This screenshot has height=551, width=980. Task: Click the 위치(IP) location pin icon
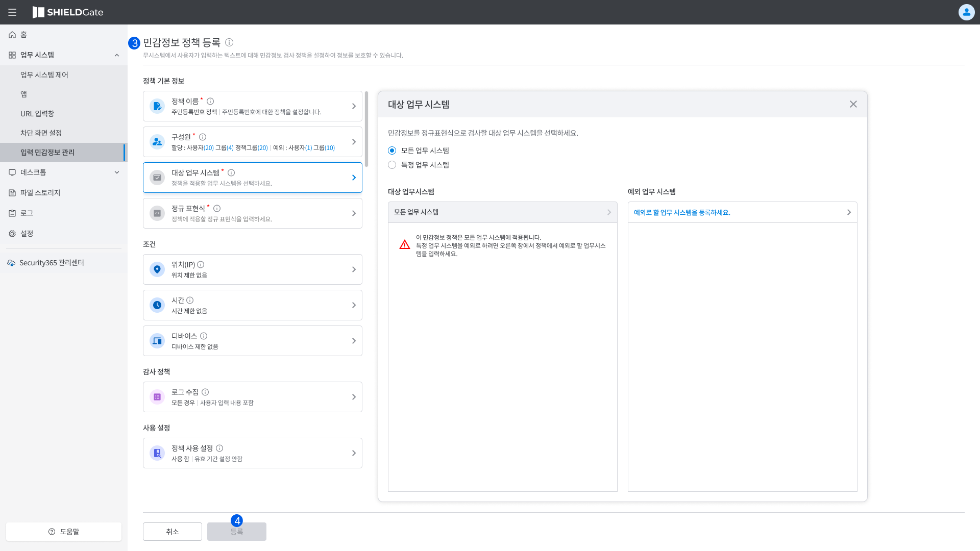[157, 269]
